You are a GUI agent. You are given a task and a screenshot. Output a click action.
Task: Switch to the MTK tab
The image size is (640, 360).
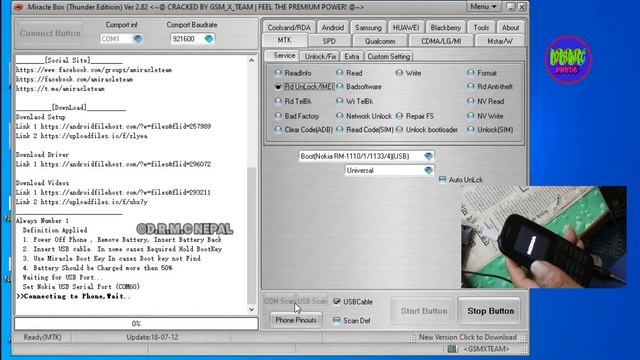coord(284,40)
